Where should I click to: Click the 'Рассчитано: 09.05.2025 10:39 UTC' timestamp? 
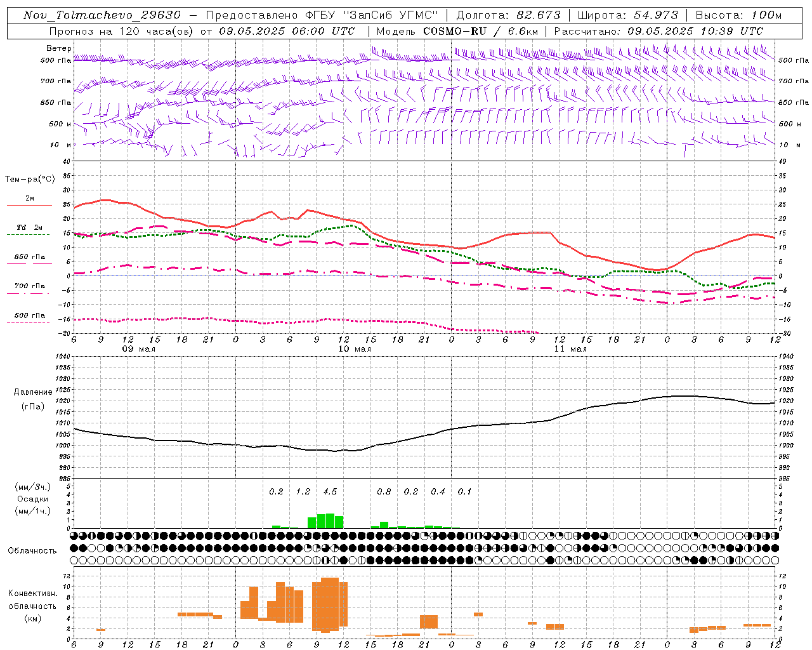click(658, 31)
